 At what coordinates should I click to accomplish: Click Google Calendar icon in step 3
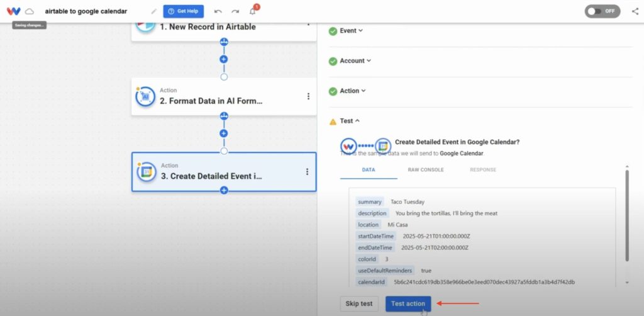click(146, 172)
